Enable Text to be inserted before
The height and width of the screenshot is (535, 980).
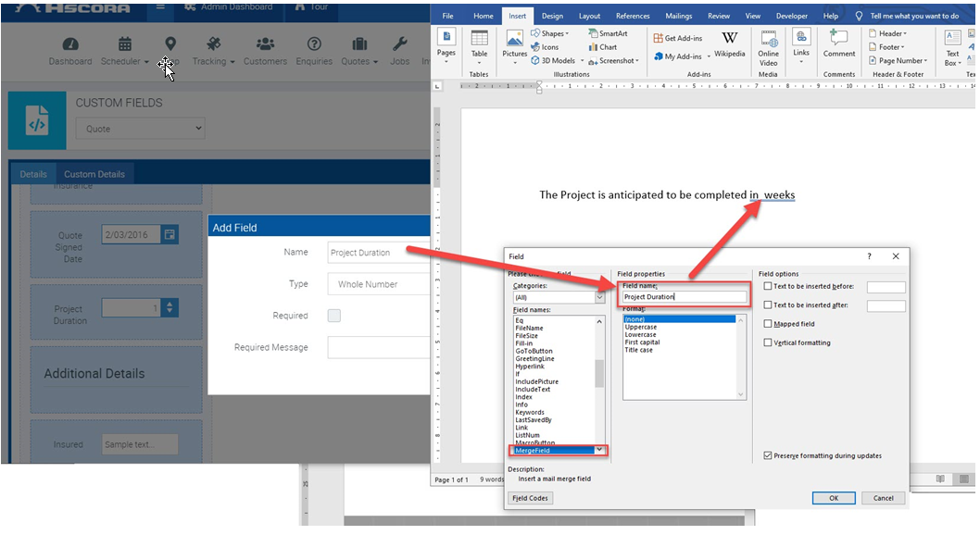(768, 287)
